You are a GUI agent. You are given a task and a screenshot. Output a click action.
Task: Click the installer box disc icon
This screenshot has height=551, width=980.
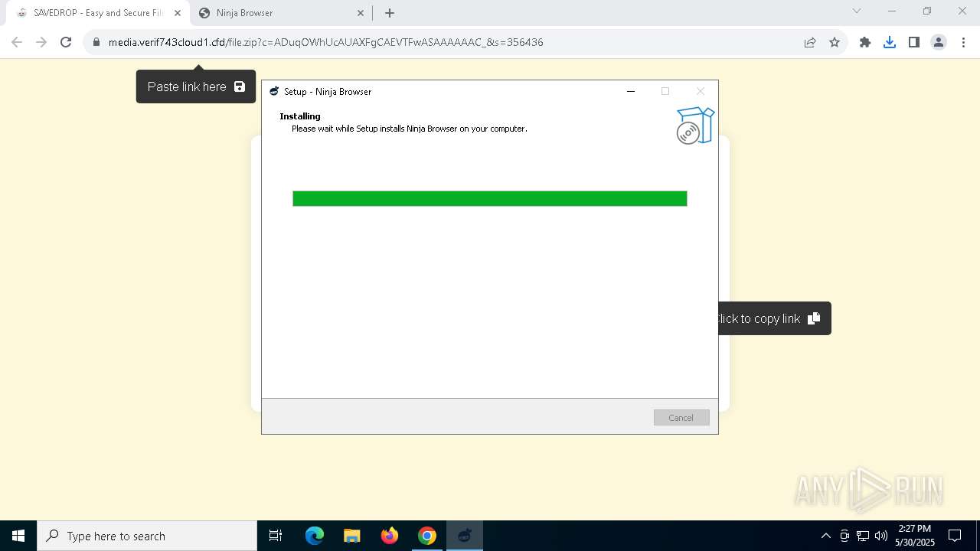[x=695, y=126]
